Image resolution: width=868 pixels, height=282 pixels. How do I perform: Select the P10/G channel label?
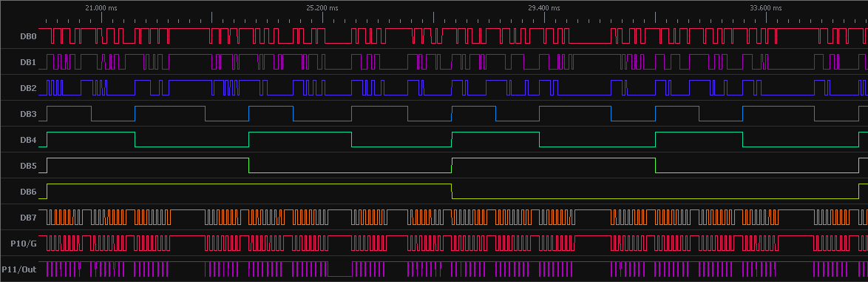[24, 244]
